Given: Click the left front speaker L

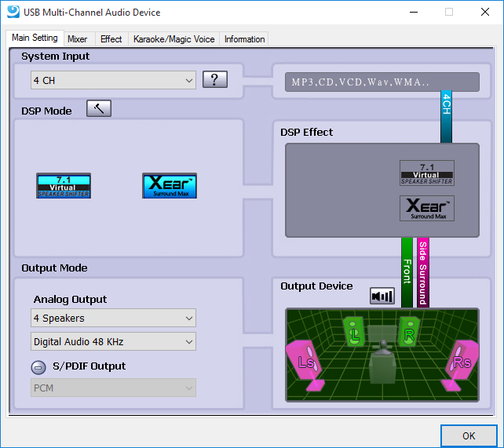Looking at the screenshot, I should 355,332.
